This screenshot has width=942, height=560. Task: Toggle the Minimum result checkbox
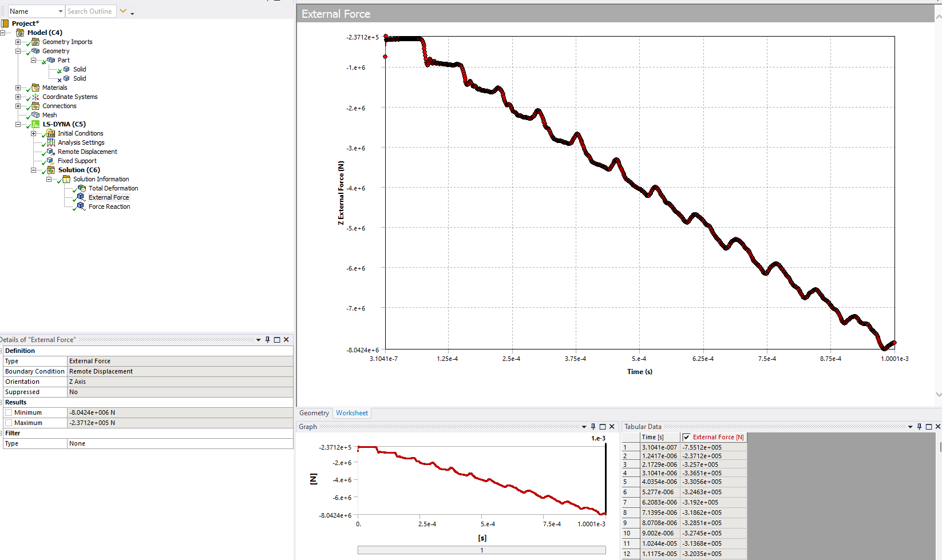click(9, 412)
